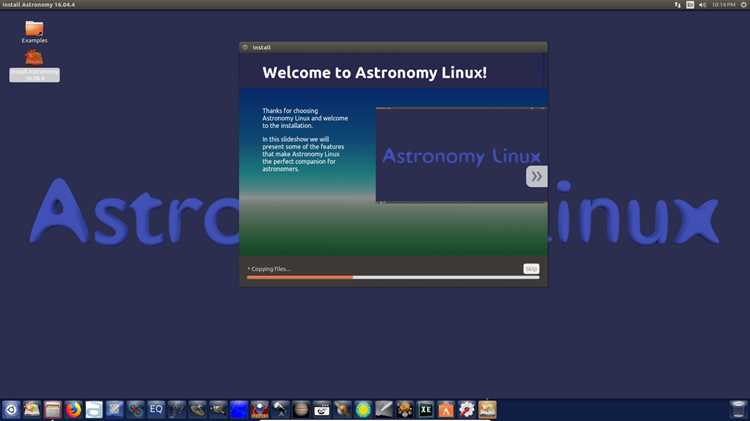Click the Astronomy Linux slideshow image

point(462,155)
